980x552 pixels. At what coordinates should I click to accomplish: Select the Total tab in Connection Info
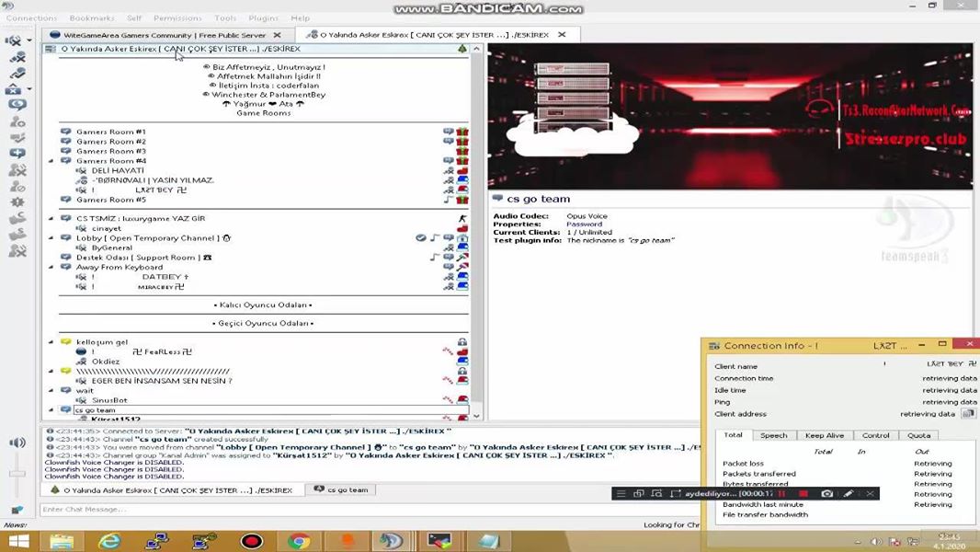click(733, 435)
